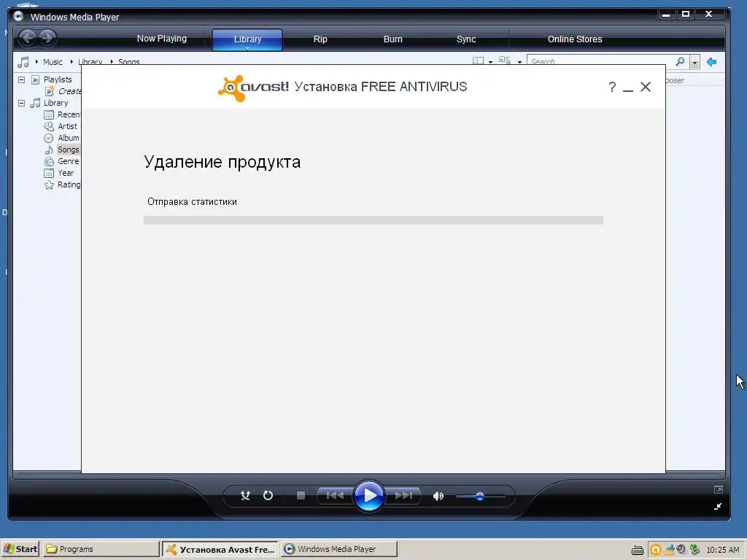
Task: Open the Online Stores tab
Action: (x=575, y=39)
